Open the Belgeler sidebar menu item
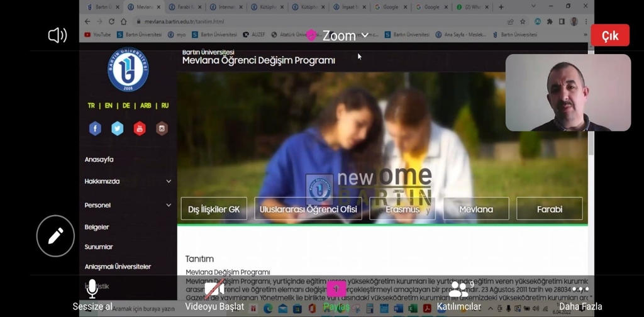Screen dimensions: 644x317 pos(96,226)
